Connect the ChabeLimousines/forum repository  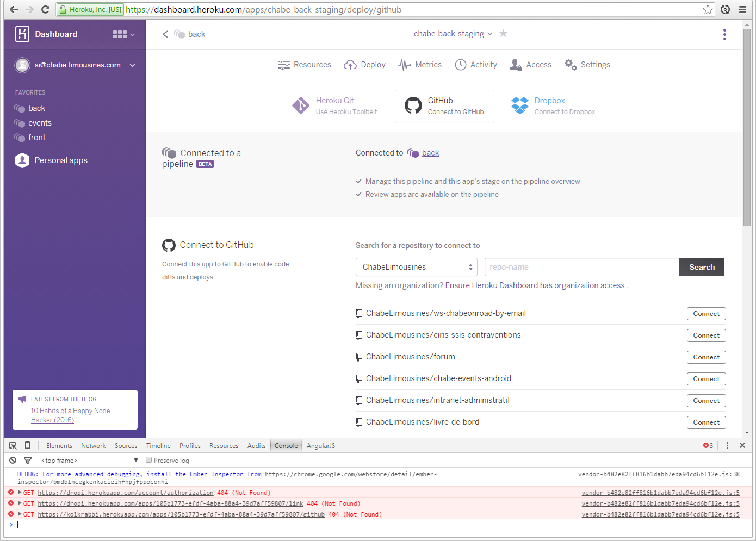coord(706,357)
